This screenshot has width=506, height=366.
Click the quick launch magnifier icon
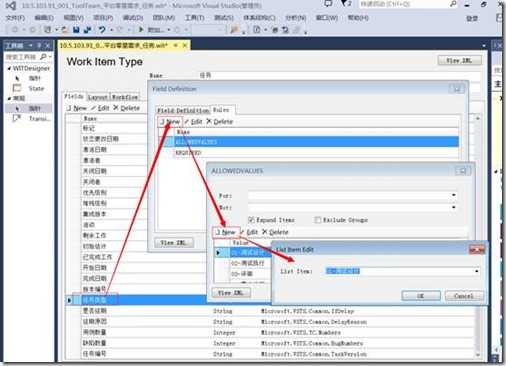[453, 4]
